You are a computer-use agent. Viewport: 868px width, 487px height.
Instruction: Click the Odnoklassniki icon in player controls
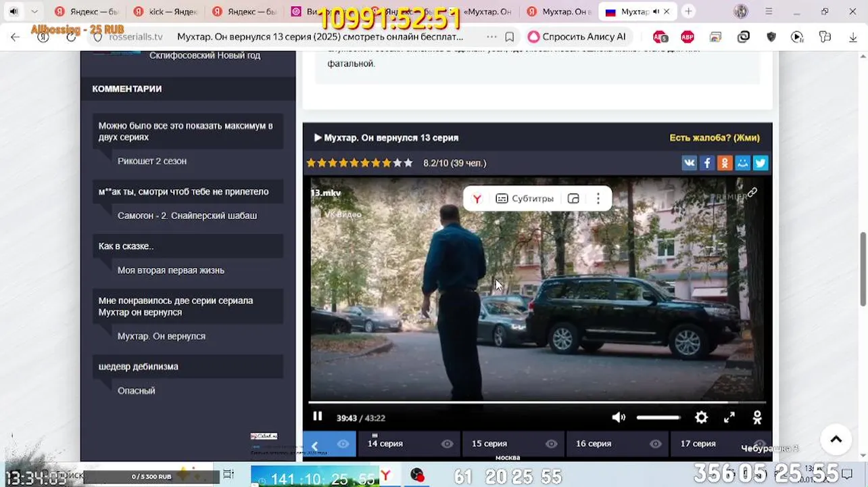coord(757,417)
